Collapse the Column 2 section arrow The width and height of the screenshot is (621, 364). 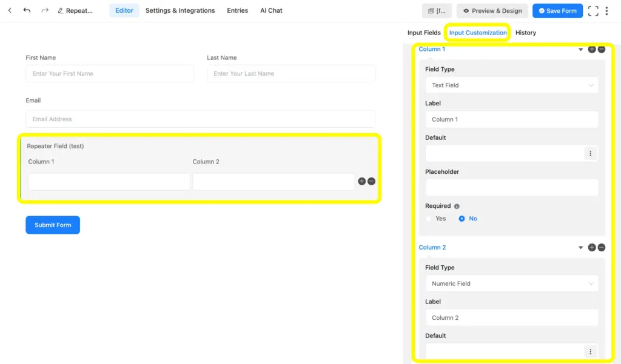tap(580, 248)
